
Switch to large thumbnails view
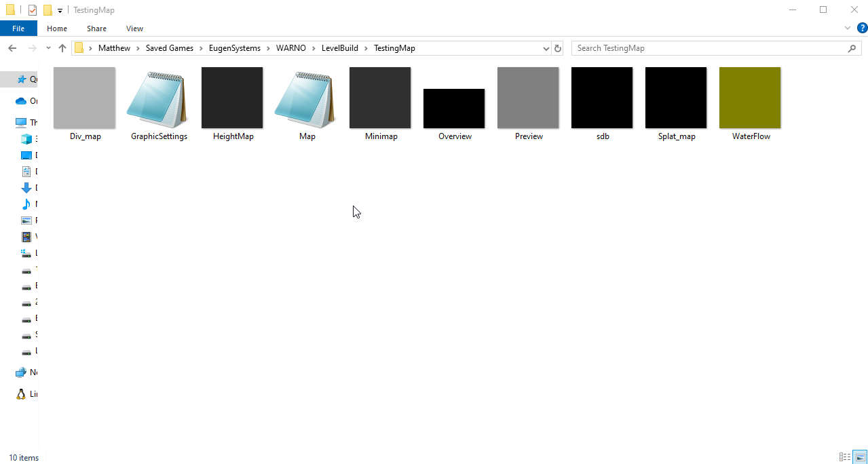(860, 457)
